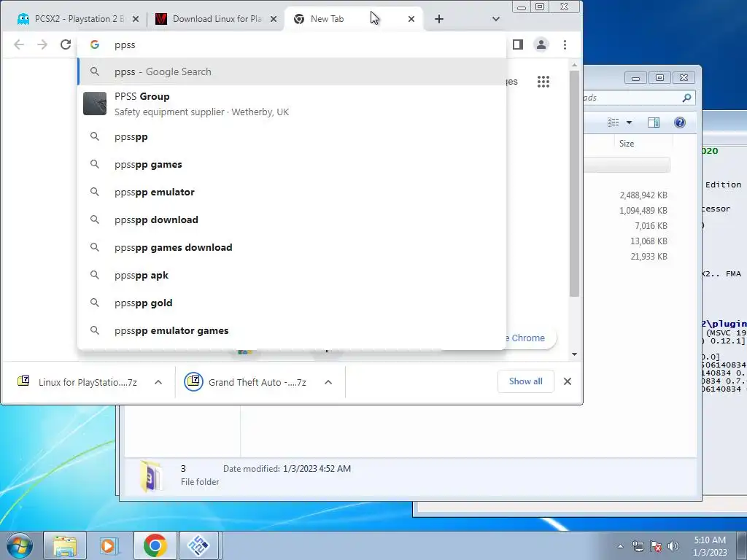Expand options for Grand Theft Auto download

pos(328,382)
